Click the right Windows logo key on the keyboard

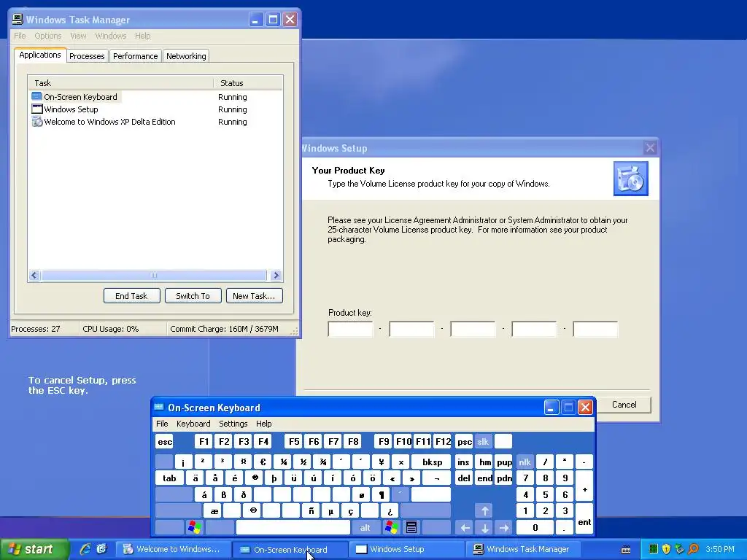[x=392, y=527]
